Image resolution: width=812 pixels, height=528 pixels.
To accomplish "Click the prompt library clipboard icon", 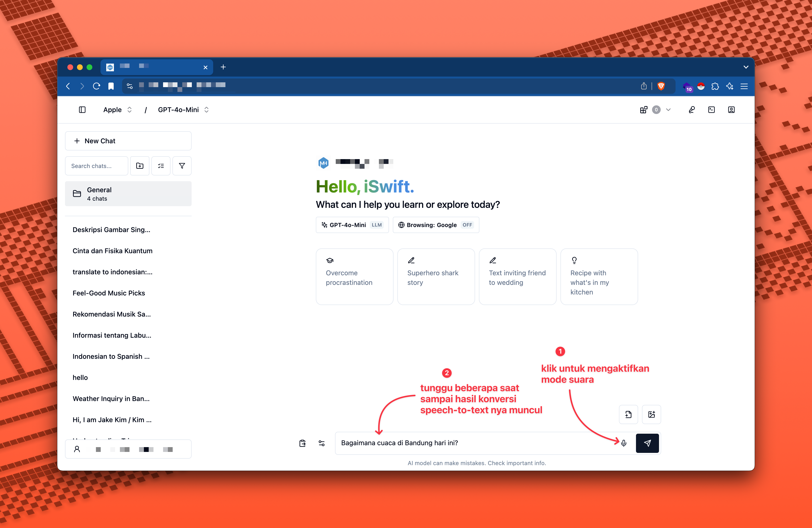I will 303,443.
